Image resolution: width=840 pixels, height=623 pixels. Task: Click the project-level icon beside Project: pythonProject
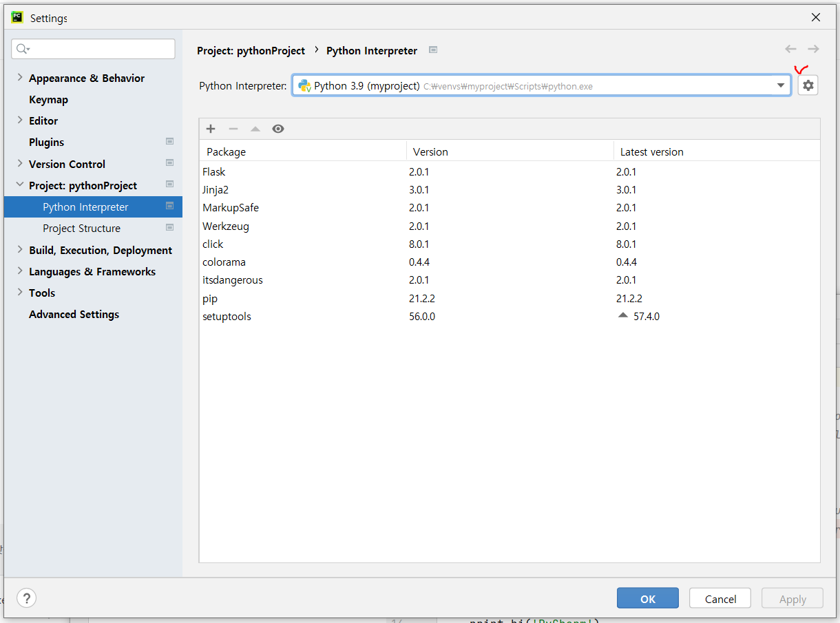tap(169, 184)
